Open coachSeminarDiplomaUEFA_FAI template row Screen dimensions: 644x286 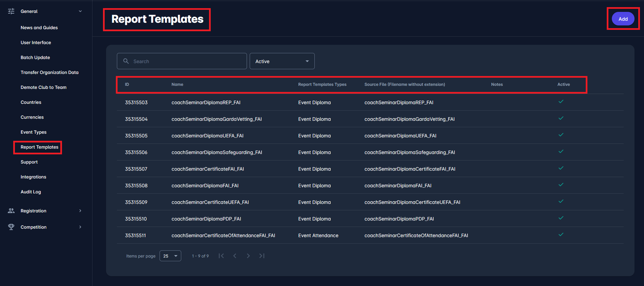tap(207, 136)
